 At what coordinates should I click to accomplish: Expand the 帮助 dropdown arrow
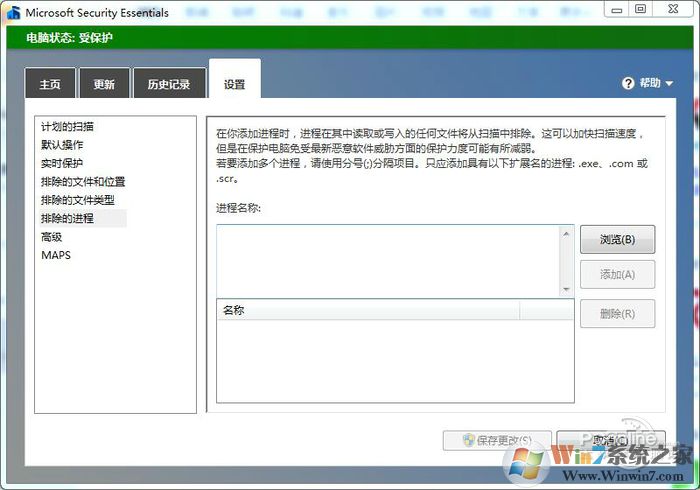tap(669, 83)
